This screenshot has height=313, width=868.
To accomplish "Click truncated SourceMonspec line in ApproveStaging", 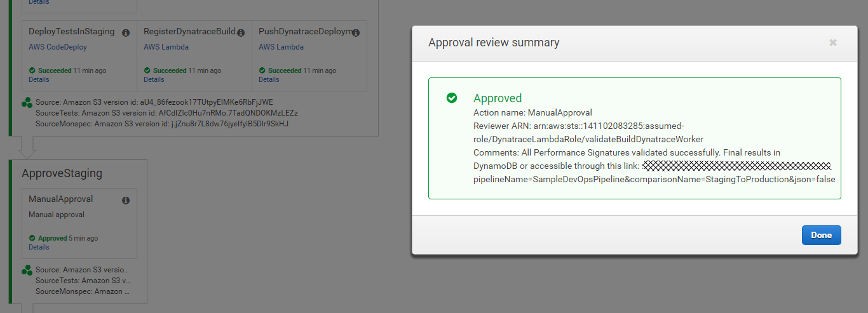I will [x=83, y=291].
